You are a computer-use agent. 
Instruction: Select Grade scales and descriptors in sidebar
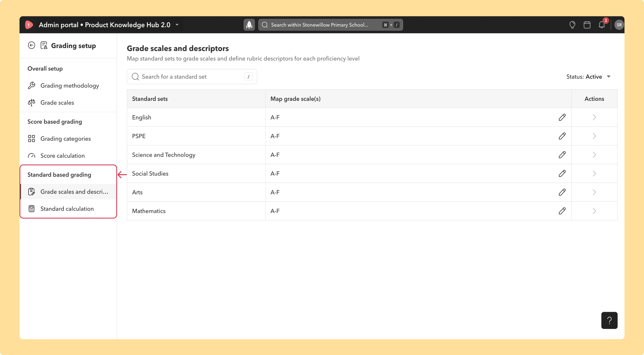pyautogui.click(x=68, y=192)
